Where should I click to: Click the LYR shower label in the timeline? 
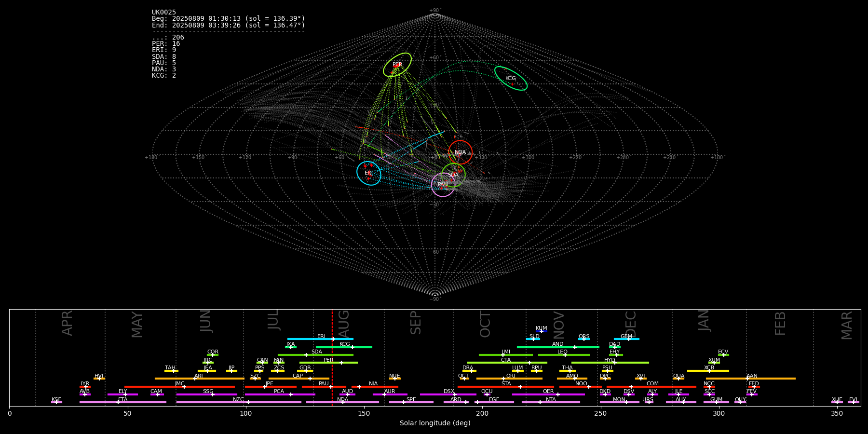85,384
